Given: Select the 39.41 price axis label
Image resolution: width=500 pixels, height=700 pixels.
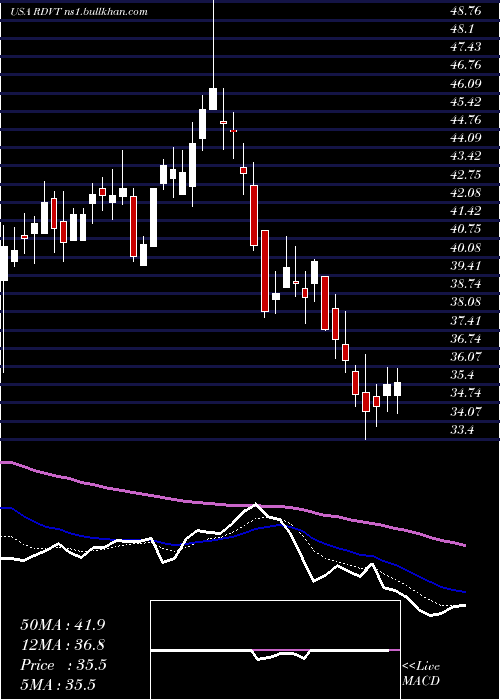Looking at the screenshot, I should tap(465, 265).
